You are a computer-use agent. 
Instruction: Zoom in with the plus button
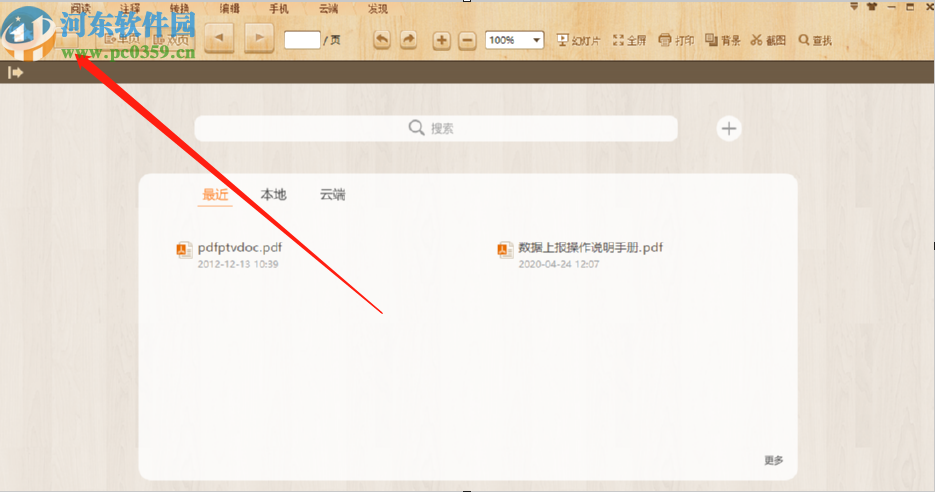click(x=441, y=41)
